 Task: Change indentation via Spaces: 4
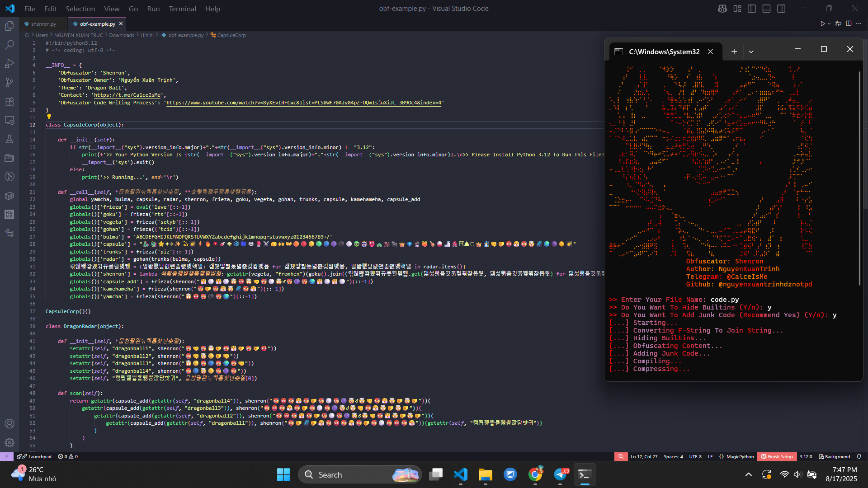(673, 456)
